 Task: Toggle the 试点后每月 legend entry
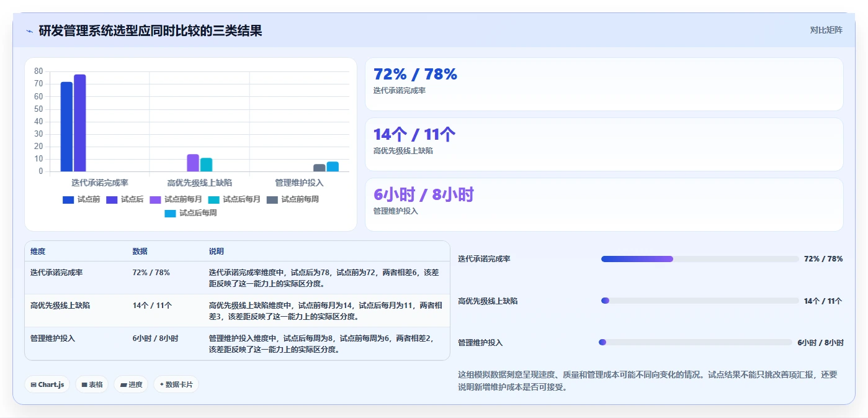coord(234,199)
